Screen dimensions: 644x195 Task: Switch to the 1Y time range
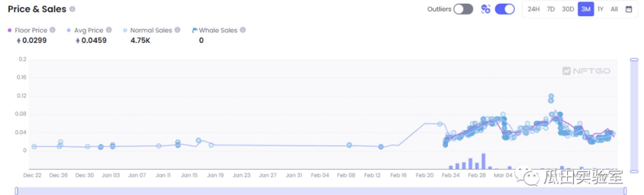coord(601,9)
